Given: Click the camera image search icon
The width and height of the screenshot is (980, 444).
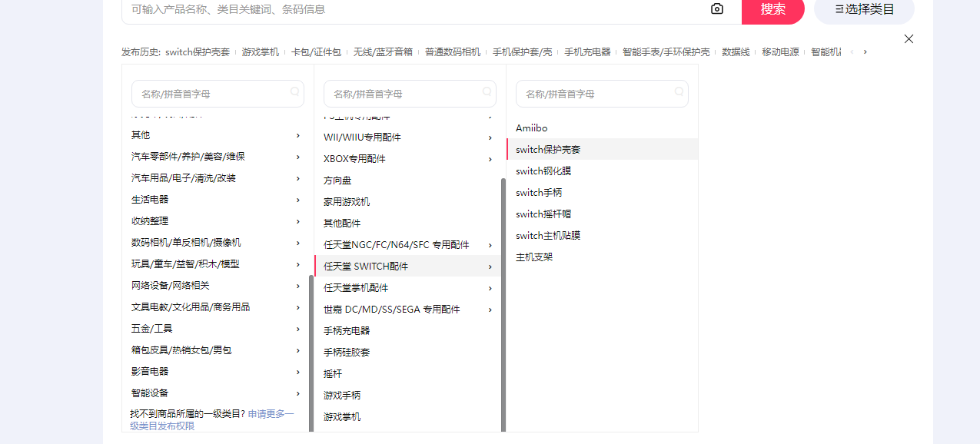Looking at the screenshot, I should [716, 9].
